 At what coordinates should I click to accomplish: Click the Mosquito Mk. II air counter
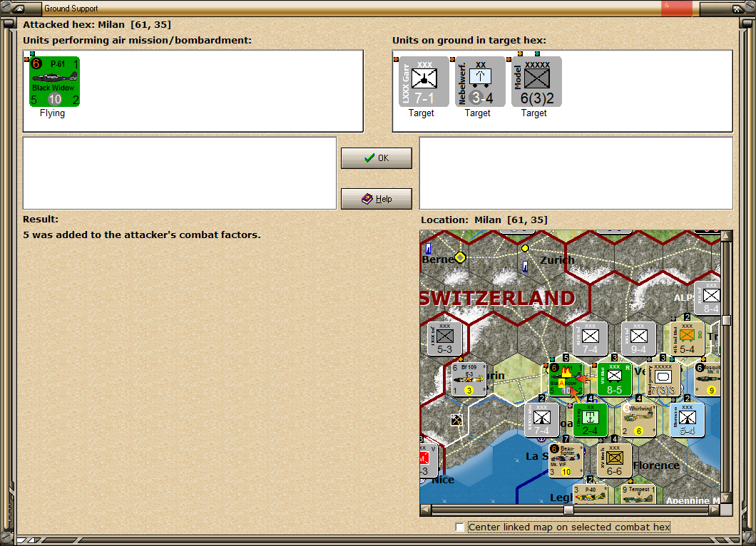[x=708, y=379]
